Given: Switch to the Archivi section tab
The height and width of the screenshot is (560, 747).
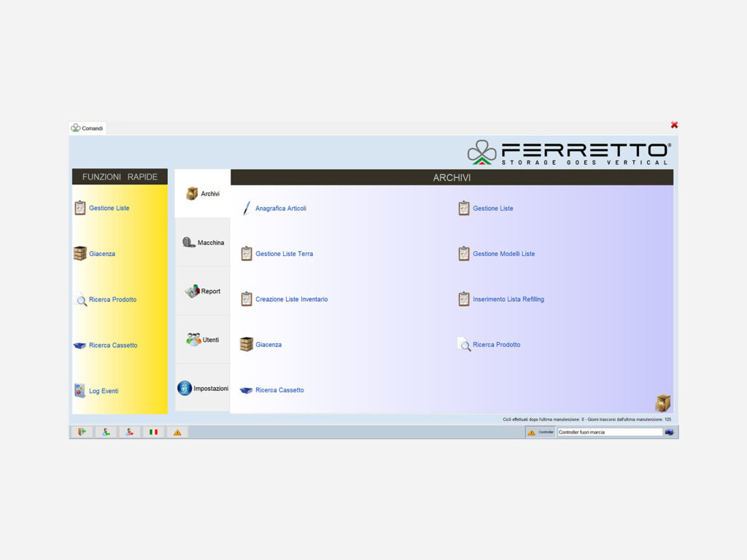Looking at the screenshot, I should tap(203, 194).
